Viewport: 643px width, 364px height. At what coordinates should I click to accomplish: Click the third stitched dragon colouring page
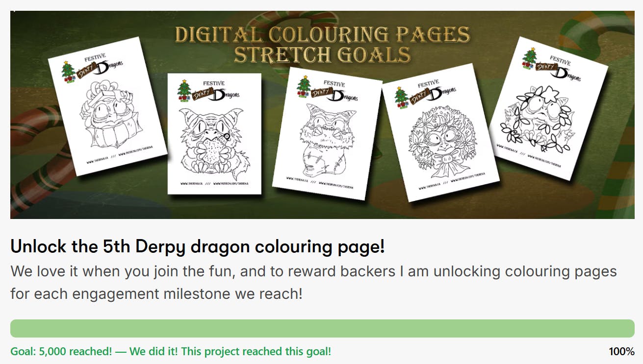point(327,134)
